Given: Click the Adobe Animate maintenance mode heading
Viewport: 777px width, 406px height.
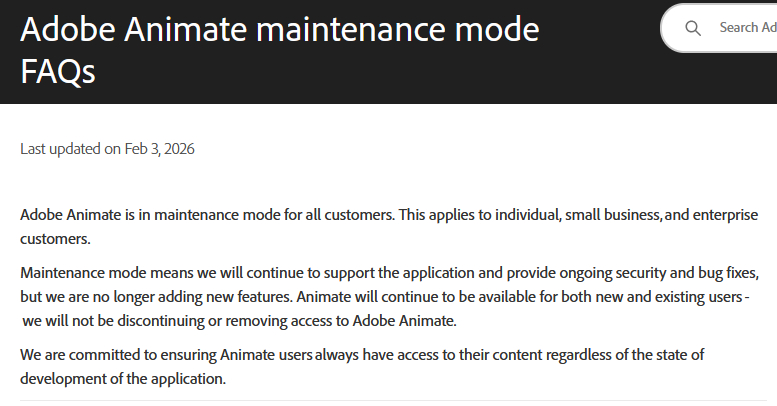Looking at the screenshot, I should (279, 30).
